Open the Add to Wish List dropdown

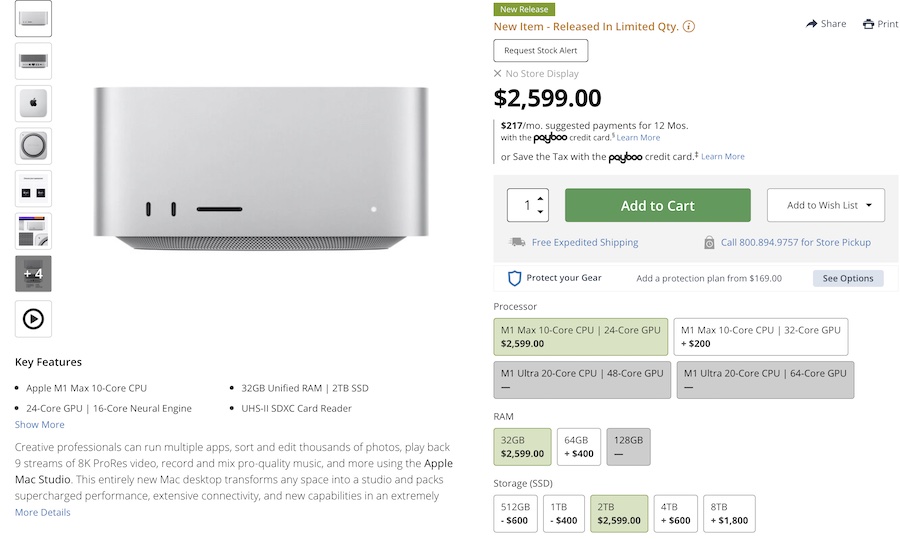click(x=825, y=205)
